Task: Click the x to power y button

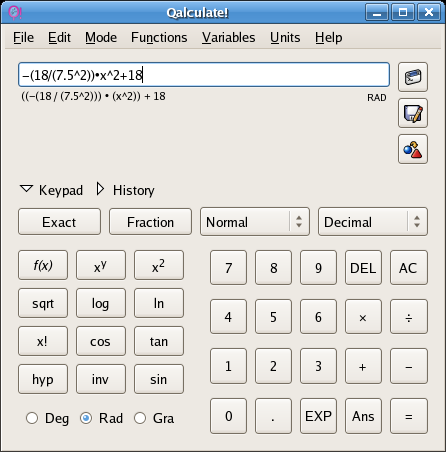Action: pos(101,265)
